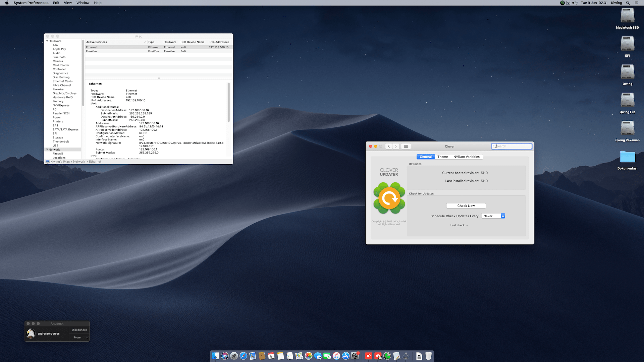This screenshot has width=644, height=362.
Task: Open Photos app in the Dock
Action: tap(309, 356)
